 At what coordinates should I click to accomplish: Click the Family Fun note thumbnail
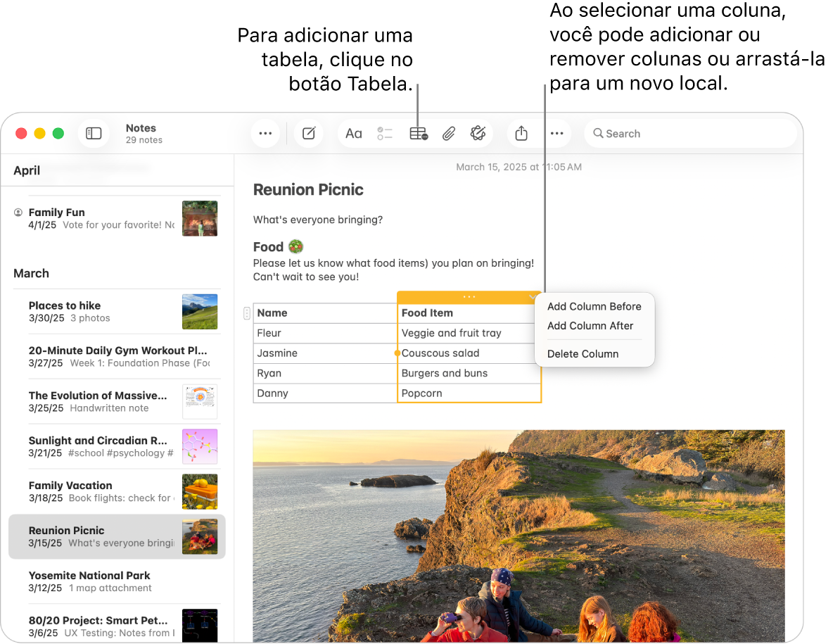[x=200, y=219]
